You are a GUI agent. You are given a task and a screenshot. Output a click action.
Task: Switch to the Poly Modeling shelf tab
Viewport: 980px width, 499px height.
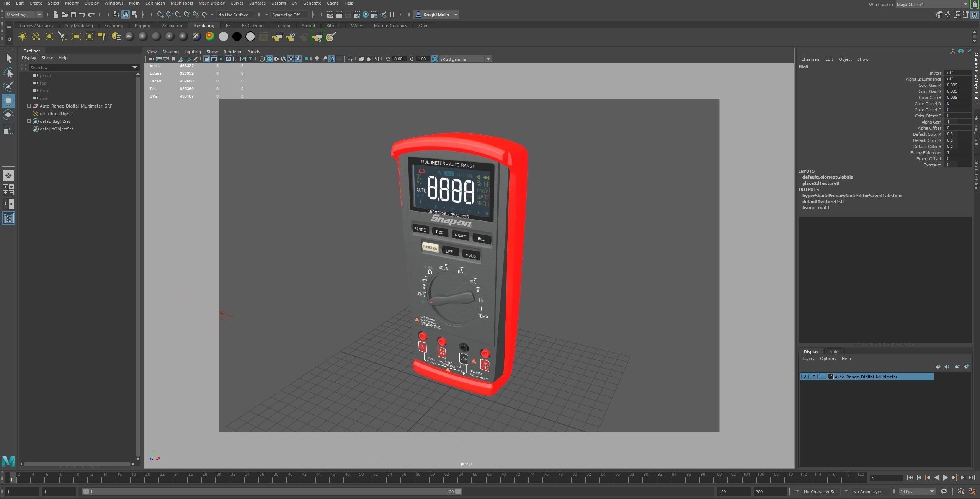[78, 26]
